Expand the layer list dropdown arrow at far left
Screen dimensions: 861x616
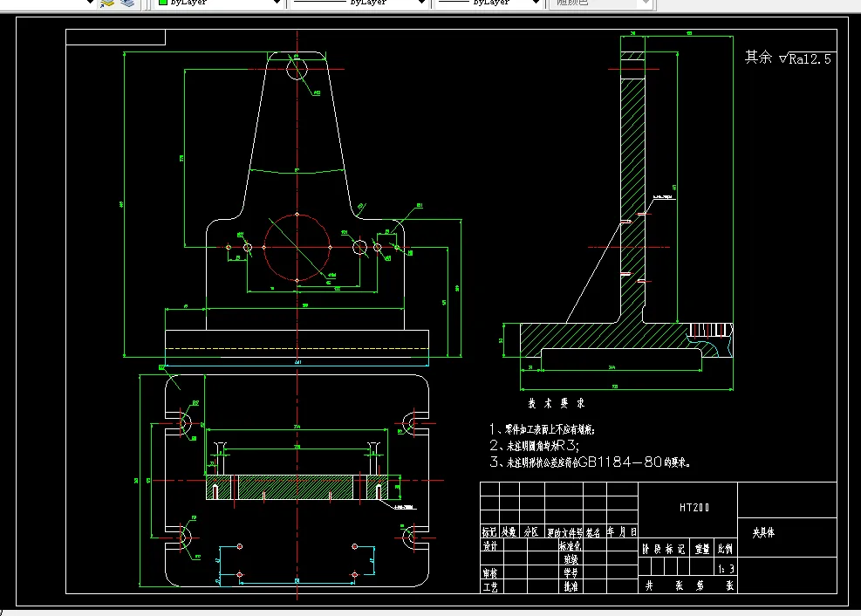click(x=89, y=3)
